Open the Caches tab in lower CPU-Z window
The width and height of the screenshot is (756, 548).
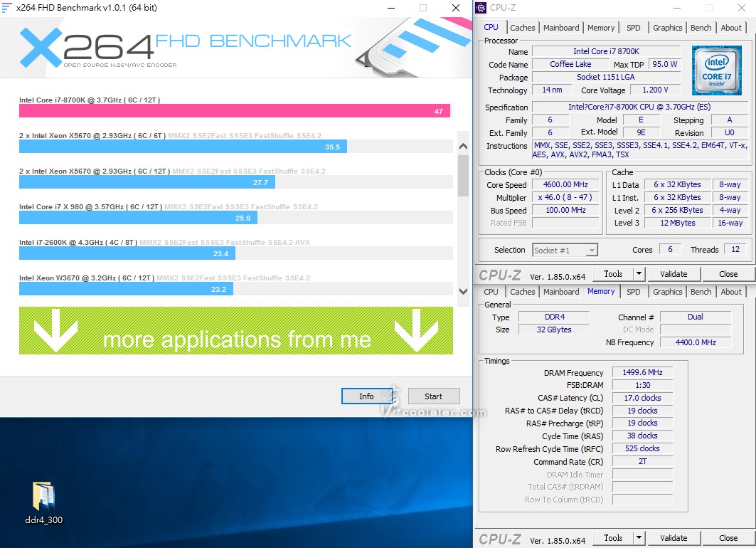(523, 292)
